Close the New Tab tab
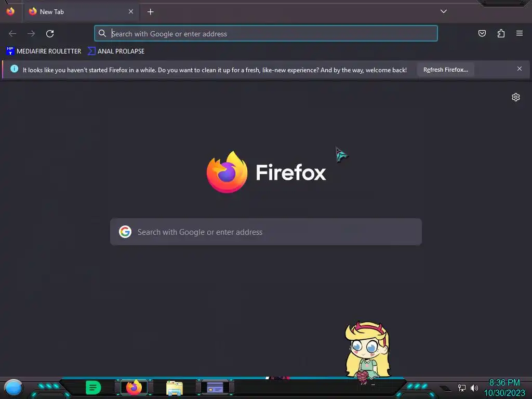 131,11
